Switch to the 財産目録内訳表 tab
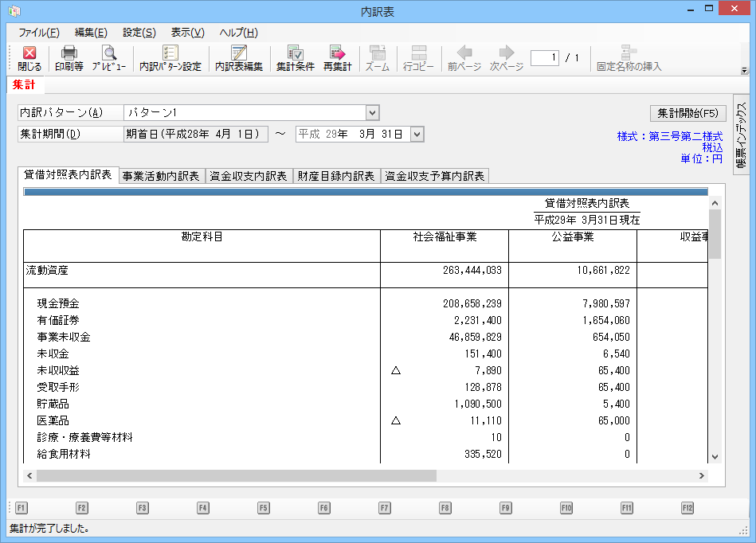Viewport: 756px width, 543px height. (336, 176)
